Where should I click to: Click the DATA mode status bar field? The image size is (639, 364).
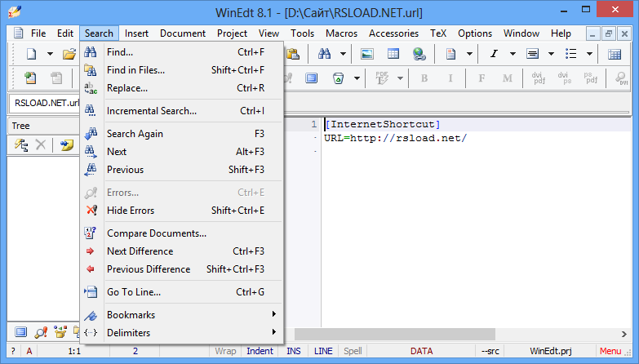[421, 351]
